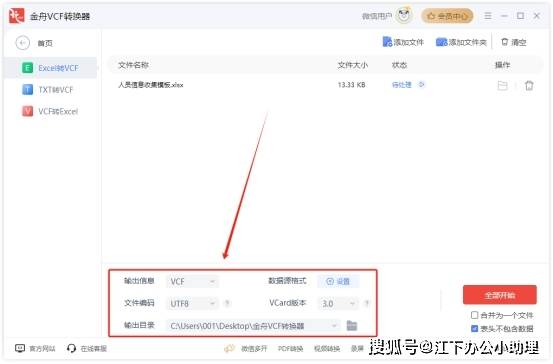This screenshot has width=553, height=364.
Task: Click the help icon next to VCard版本
Action: click(367, 303)
